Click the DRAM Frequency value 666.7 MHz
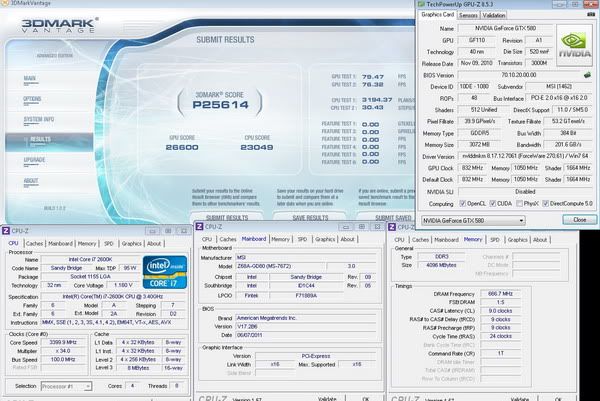600x401 pixels. click(501, 294)
